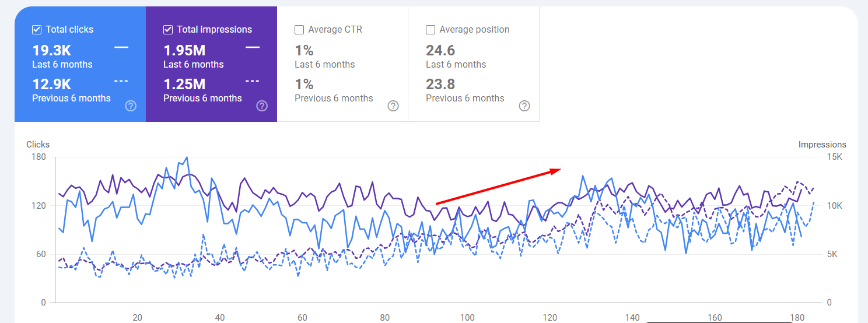This screenshot has width=868, height=323.
Task: Click the Impressions axis label
Action: coord(822,145)
